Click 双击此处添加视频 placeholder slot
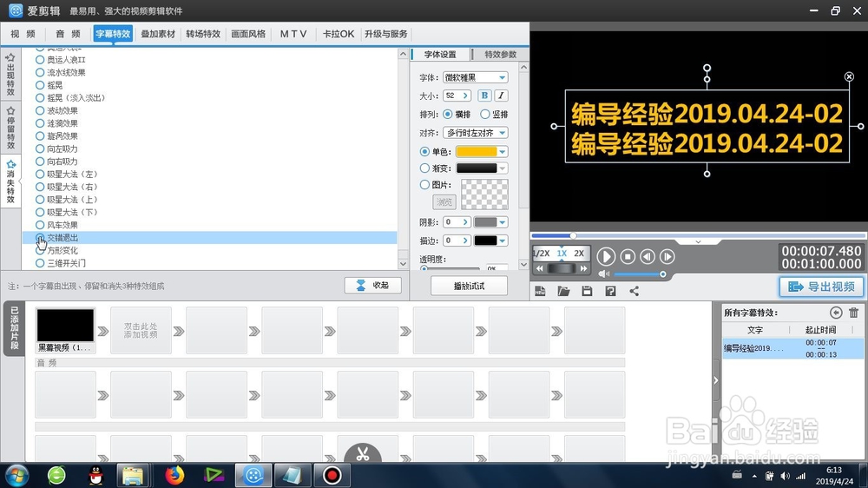Viewport: 868px width, 488px height. 141,331
